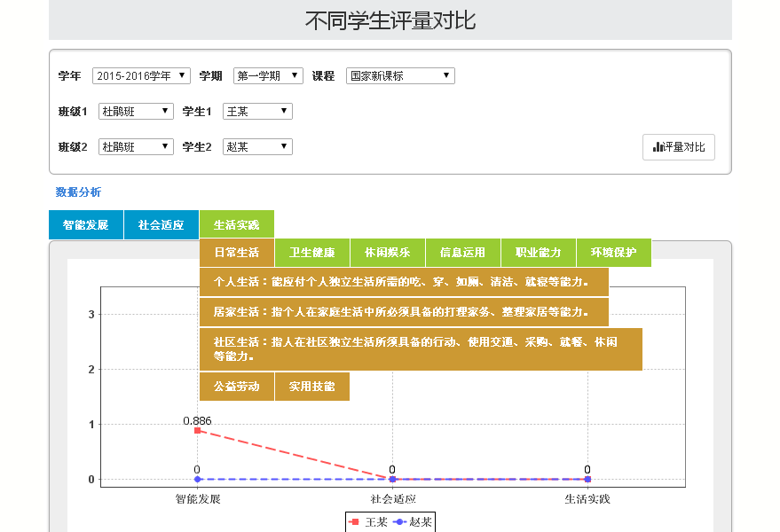
Task: Expand the 课程 course dropdown
Action: 399,75
